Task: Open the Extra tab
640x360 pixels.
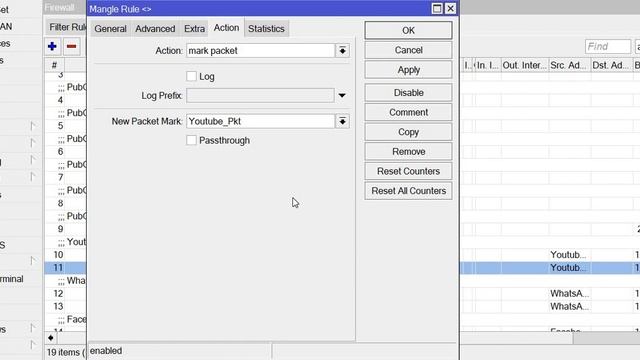Action: click(194, 29)
